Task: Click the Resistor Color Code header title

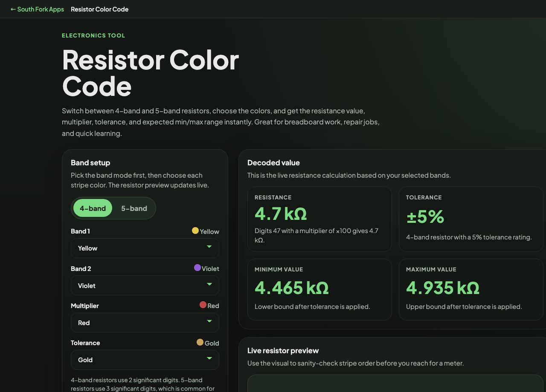Action: 99,9
